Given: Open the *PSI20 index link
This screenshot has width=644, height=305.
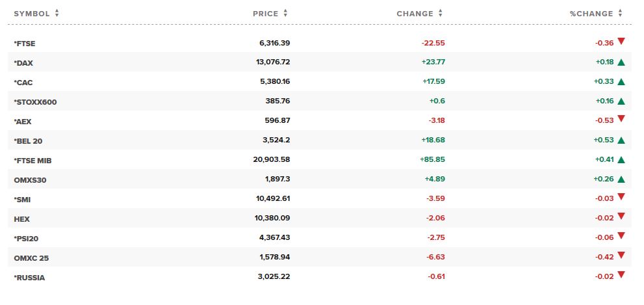Looking at the screenshot, I should point(26,239).
